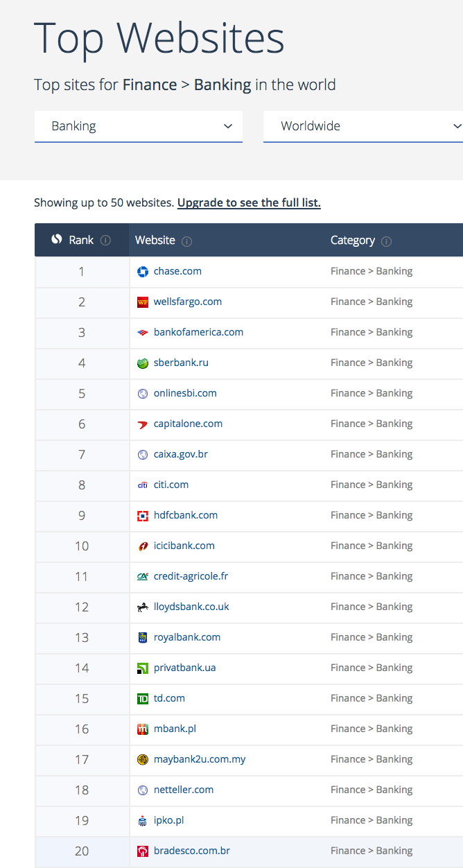This screenshot has width=463, height=868.
Task: Open the onlinesbi.com link
Action: (x=185, y=393)
